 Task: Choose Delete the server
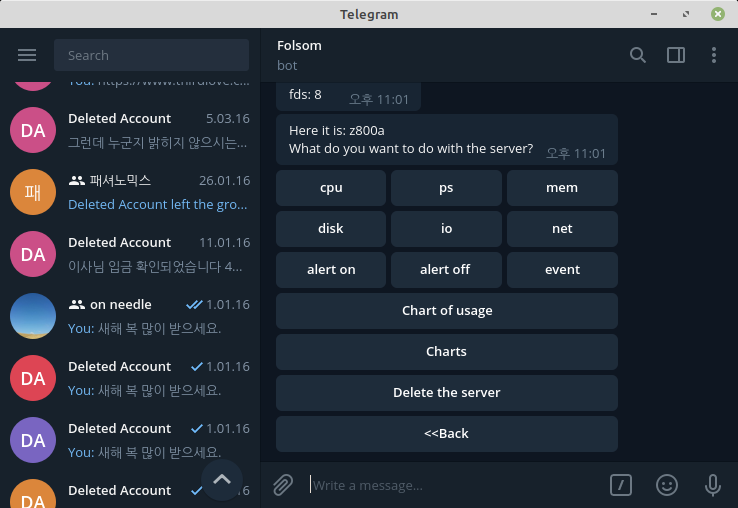coord(447,393)
